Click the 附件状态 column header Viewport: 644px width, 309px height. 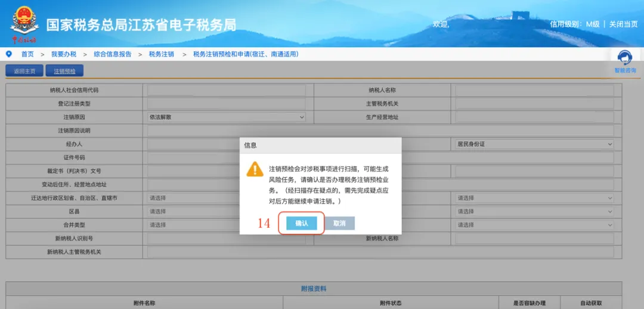391,303
